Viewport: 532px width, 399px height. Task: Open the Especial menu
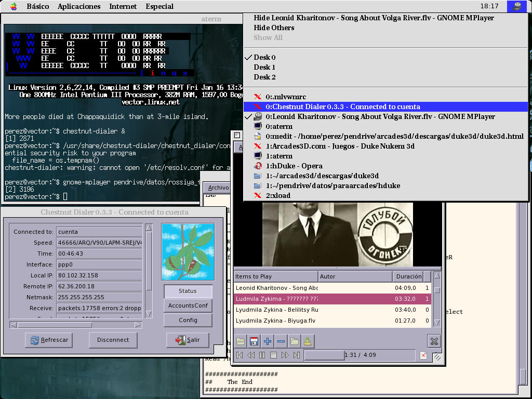tap(159, 6)
